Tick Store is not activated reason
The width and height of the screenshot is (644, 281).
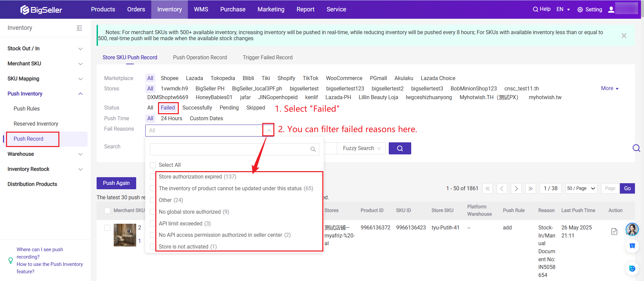pyautogui.click(x=153, y=247)
